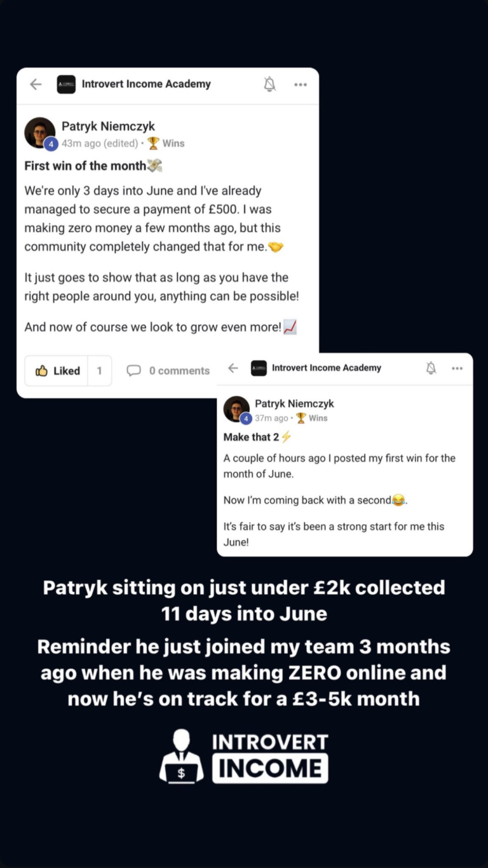488x868 pixels.
Task: Tap the back arrow in the top post header
Action: coord(36,84)
